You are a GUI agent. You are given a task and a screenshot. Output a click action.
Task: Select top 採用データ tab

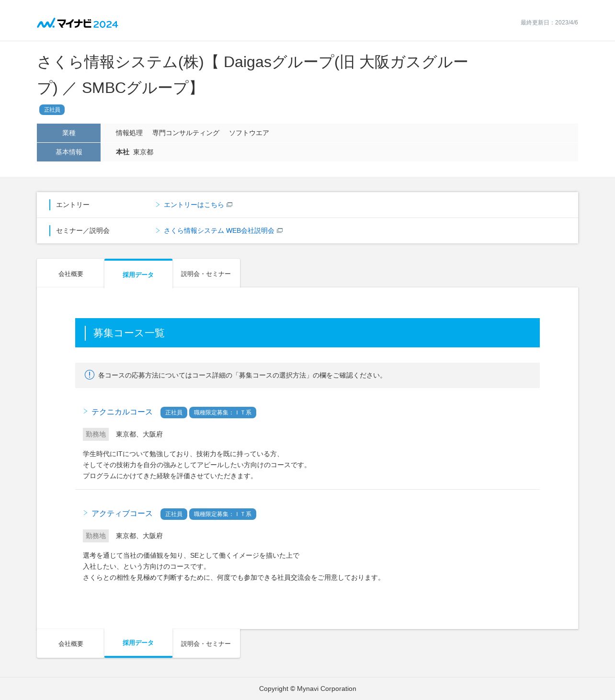pyautogui.click(x=138, y=274)
